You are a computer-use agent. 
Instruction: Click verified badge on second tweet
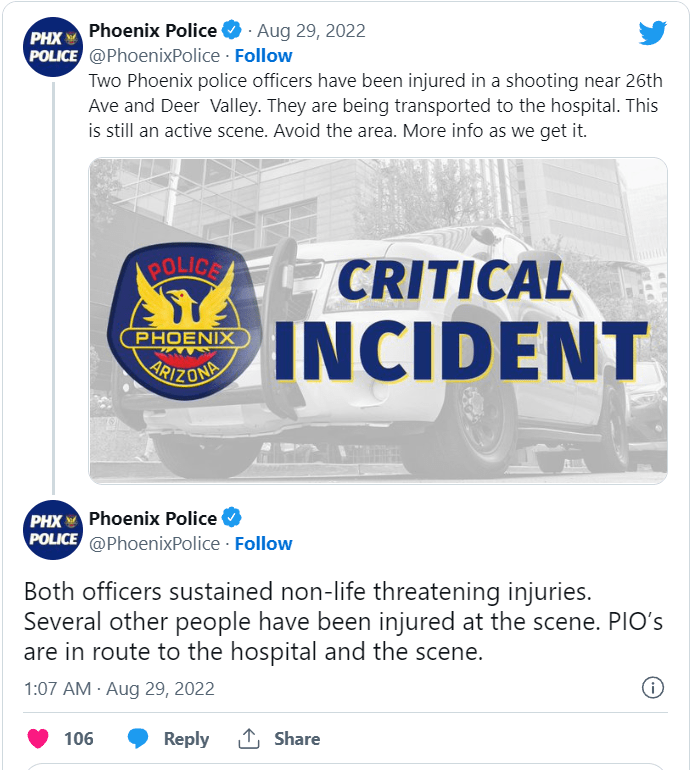point(231,518)
